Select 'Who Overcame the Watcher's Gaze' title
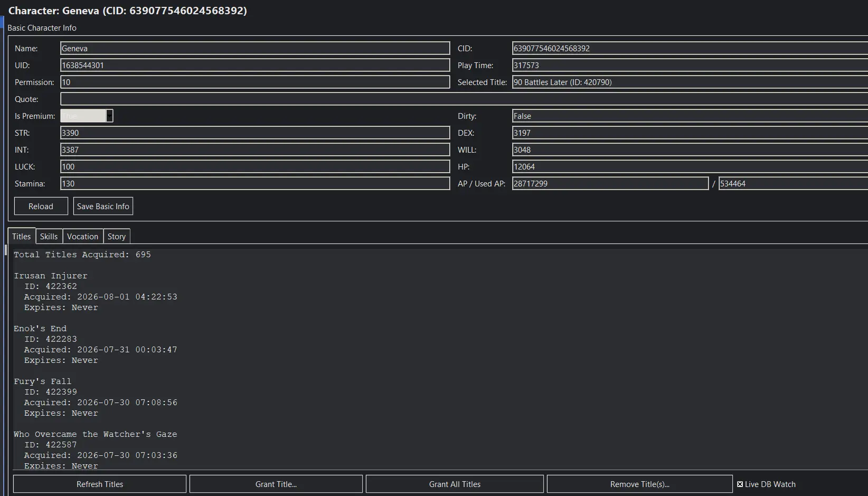The height and width of the screenshot is (496, 868). pos(96,434)
